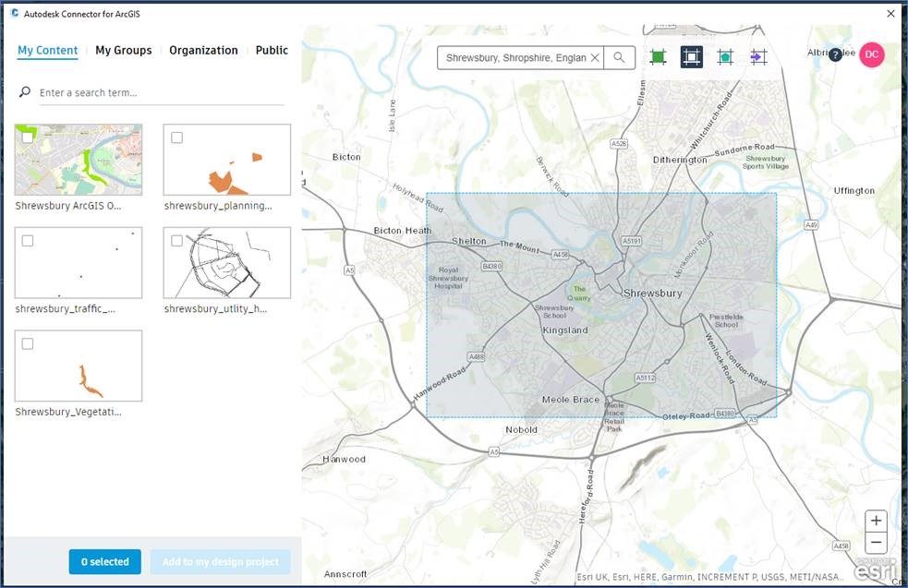The height and width of the screenshot is (588, 908).
Task: Open the shrewsbury_utlity_h... layer thumbnail
Action: pyautogui.click(x=227, y=262)
